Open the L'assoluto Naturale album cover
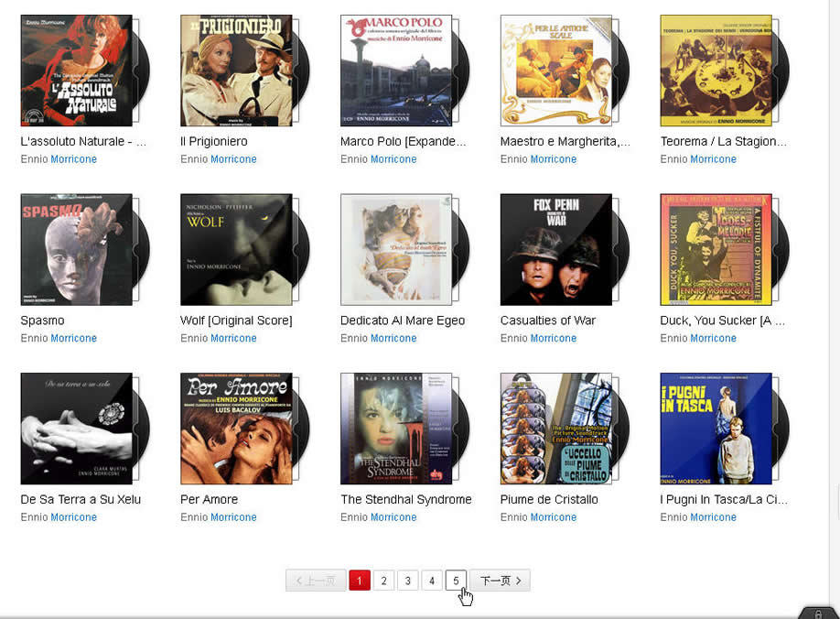The image size is (840, 619). point(76,71)
